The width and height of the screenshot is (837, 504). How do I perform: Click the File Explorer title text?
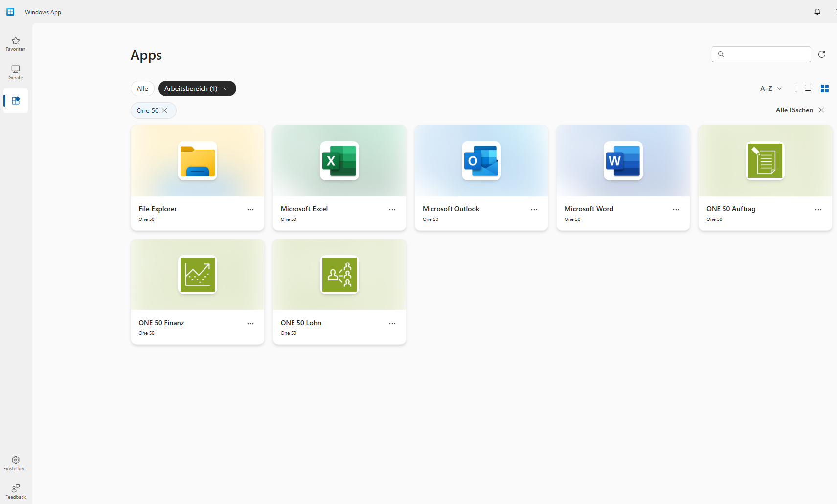(158, 209)
